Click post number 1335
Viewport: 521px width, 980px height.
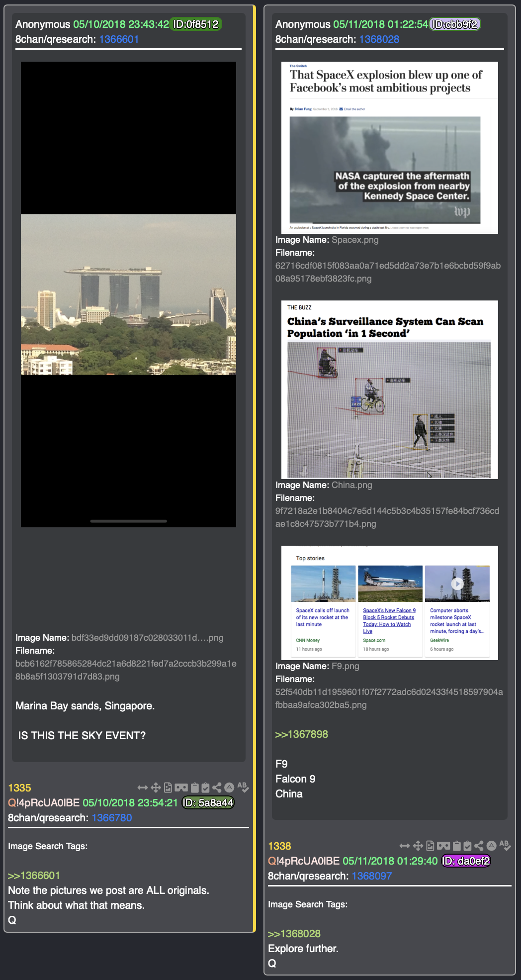coord(19,788)
